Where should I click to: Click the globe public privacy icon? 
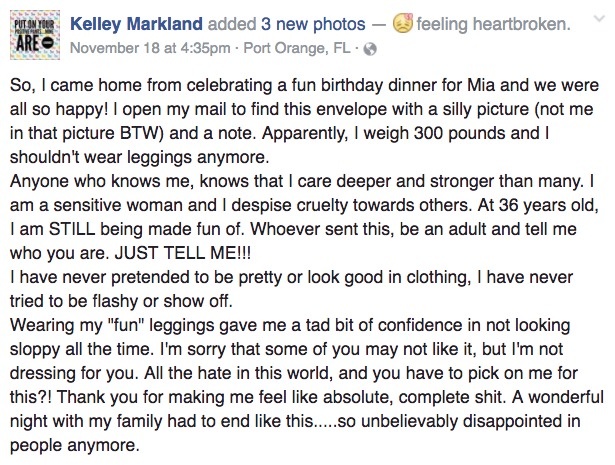tap(370, 49)
